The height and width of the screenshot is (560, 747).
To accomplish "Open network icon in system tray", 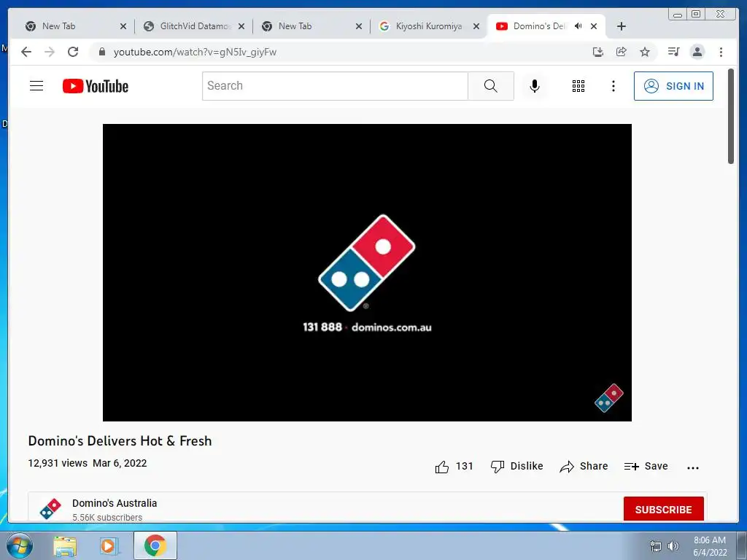I will point(656,546).
